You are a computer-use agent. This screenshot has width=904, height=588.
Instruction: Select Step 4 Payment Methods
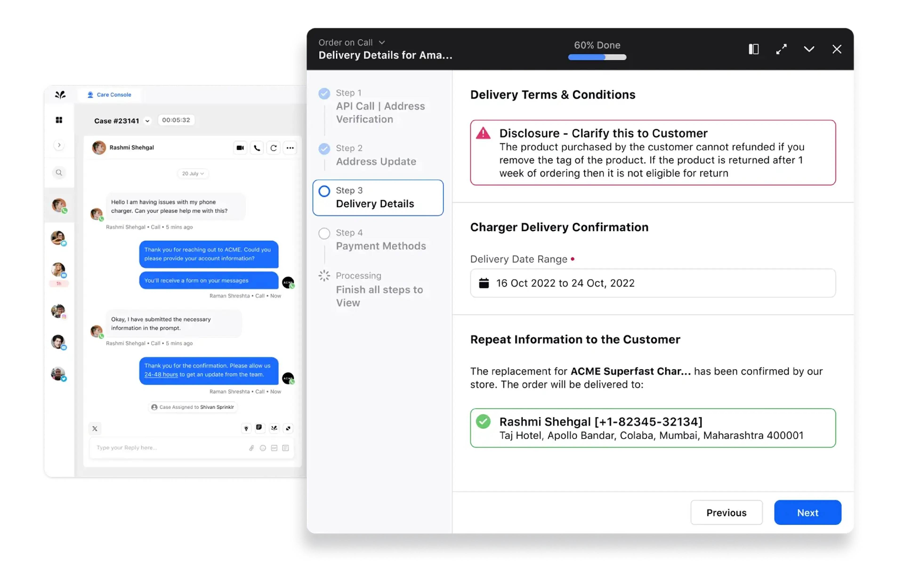380,239
